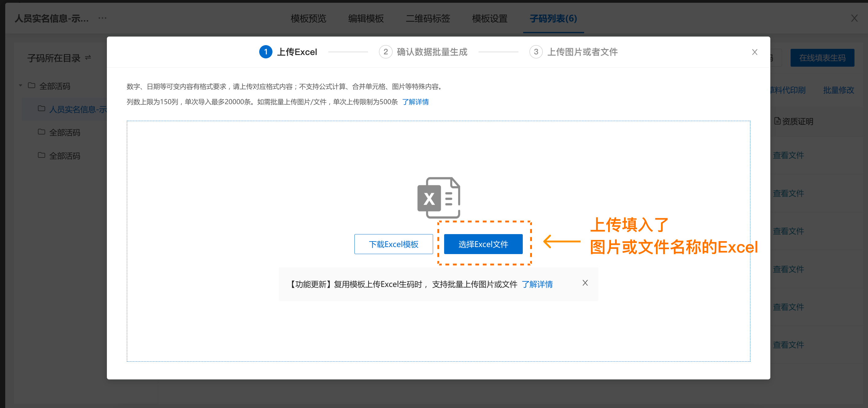Open the third 查看文件 link

788,231
